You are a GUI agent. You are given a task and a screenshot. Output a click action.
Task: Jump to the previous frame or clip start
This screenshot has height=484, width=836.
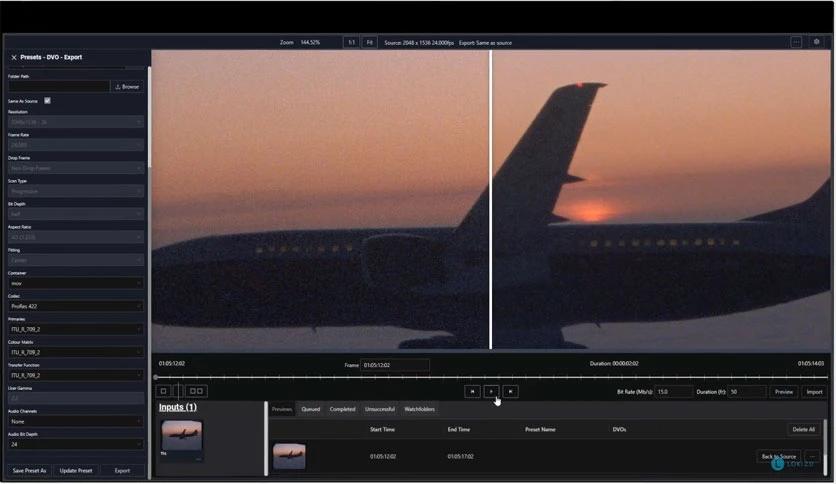coord(472,392)
